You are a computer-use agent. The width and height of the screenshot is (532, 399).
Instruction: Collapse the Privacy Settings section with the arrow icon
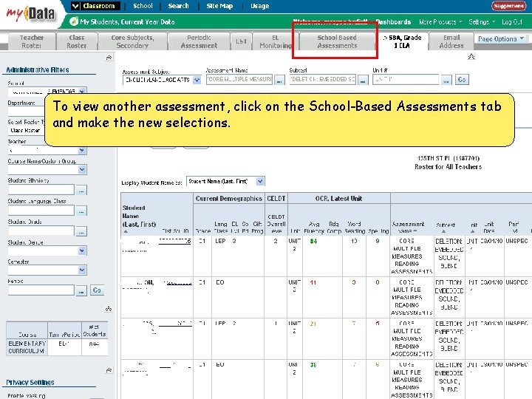[x=109, y=370]
